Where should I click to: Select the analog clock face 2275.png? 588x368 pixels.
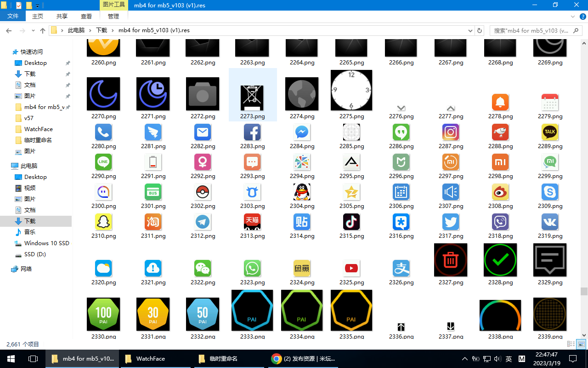pos(351,90)
